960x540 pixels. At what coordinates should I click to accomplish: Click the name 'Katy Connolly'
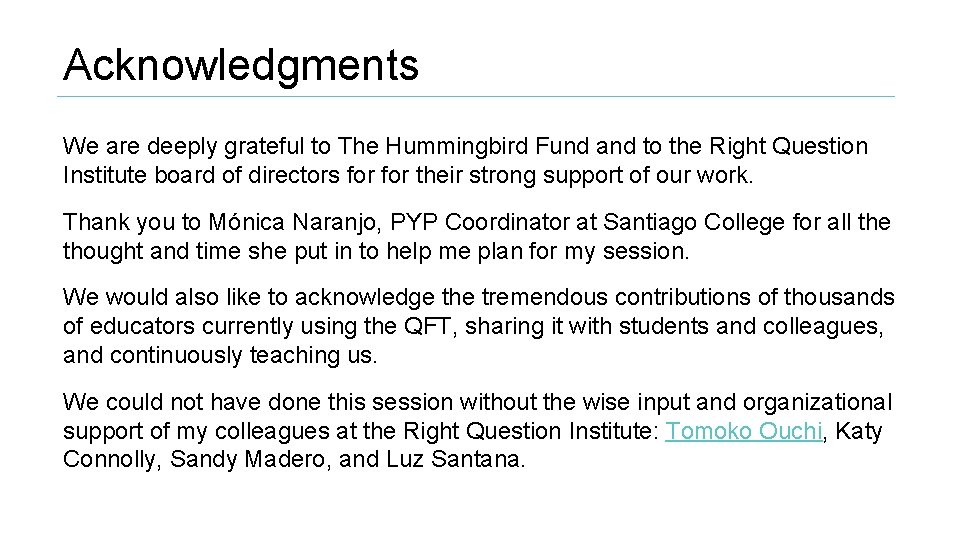(x=860, y=431)
